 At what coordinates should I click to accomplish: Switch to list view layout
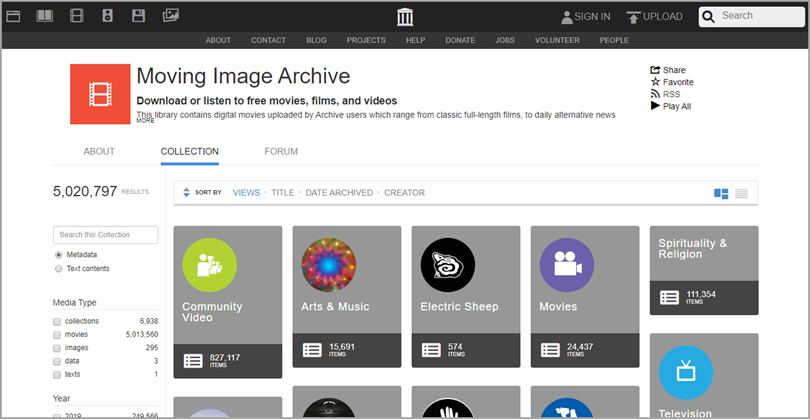(x=741, y=193)
